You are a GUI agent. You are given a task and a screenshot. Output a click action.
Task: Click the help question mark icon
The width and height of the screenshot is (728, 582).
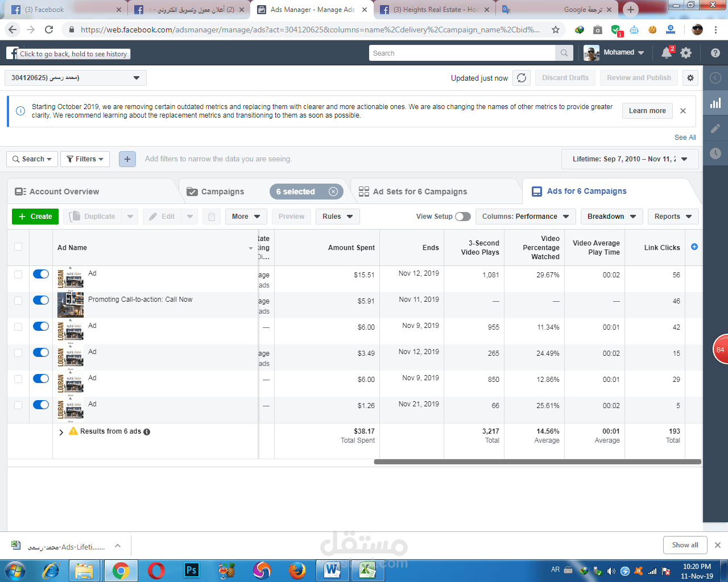coord(715,53)
